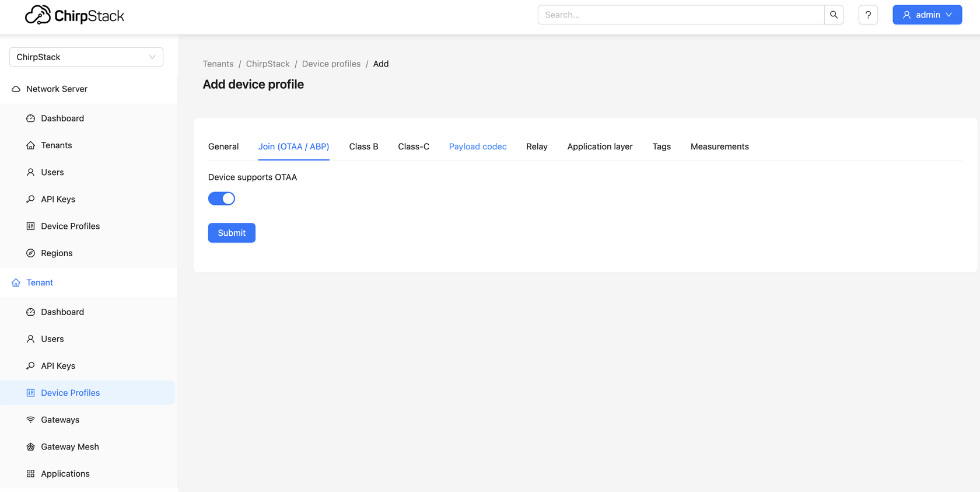Open the ChirpStack tenant selector dropdown

[86, 57]
